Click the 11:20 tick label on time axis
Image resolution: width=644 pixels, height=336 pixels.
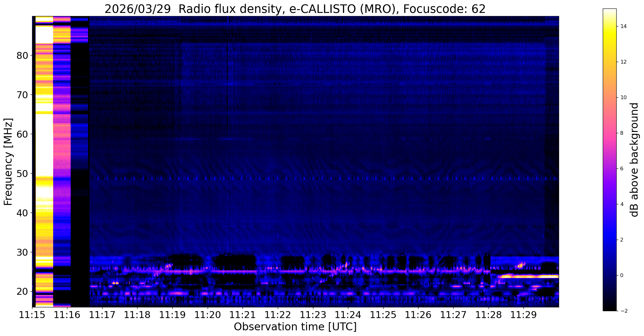[x=207, y=315]
